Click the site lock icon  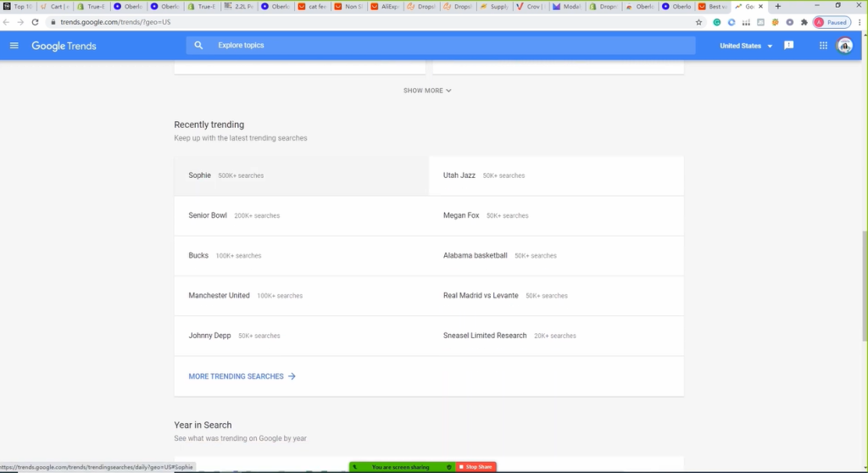pos(53,22)
